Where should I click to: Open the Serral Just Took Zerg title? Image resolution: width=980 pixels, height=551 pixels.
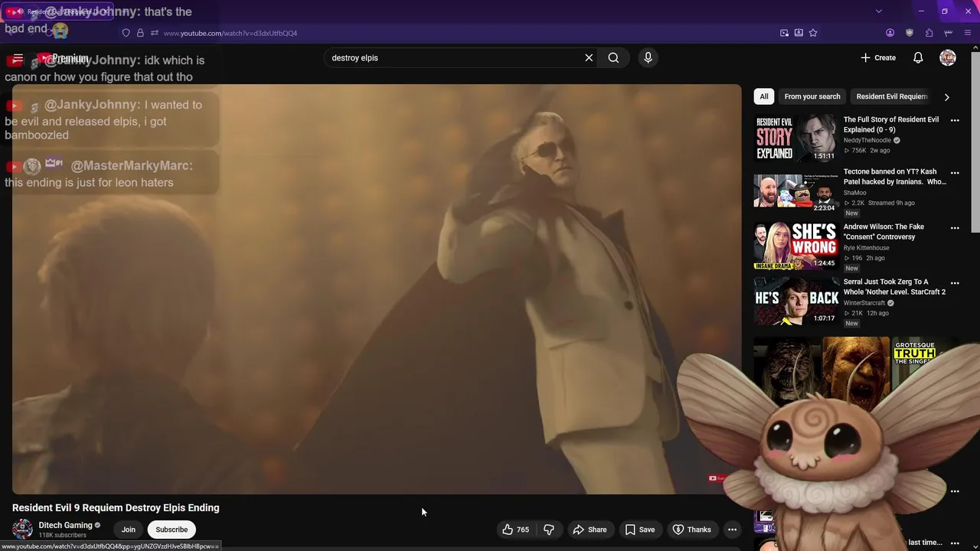(894, 287)
